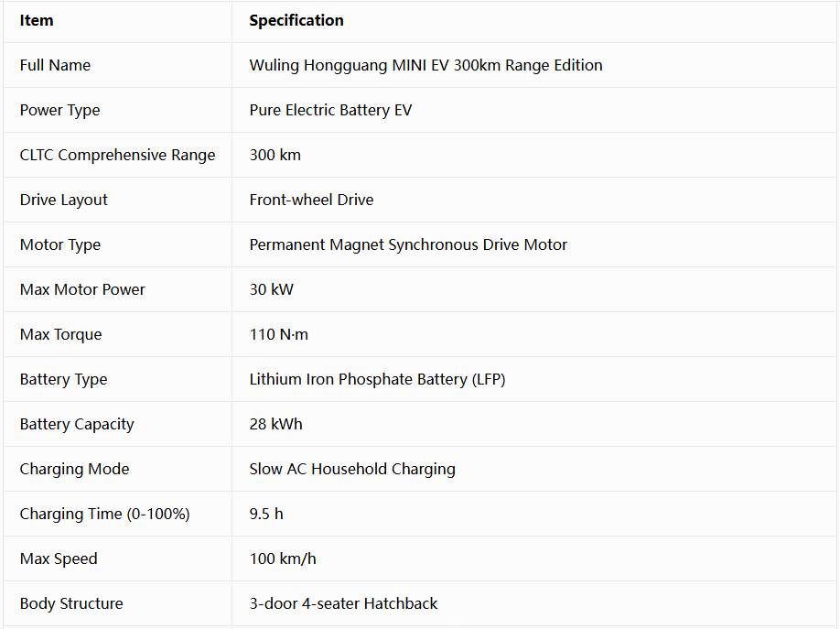Select the Drive Layout label
Viewport: 840px width, 629px height.
[64, 200]
